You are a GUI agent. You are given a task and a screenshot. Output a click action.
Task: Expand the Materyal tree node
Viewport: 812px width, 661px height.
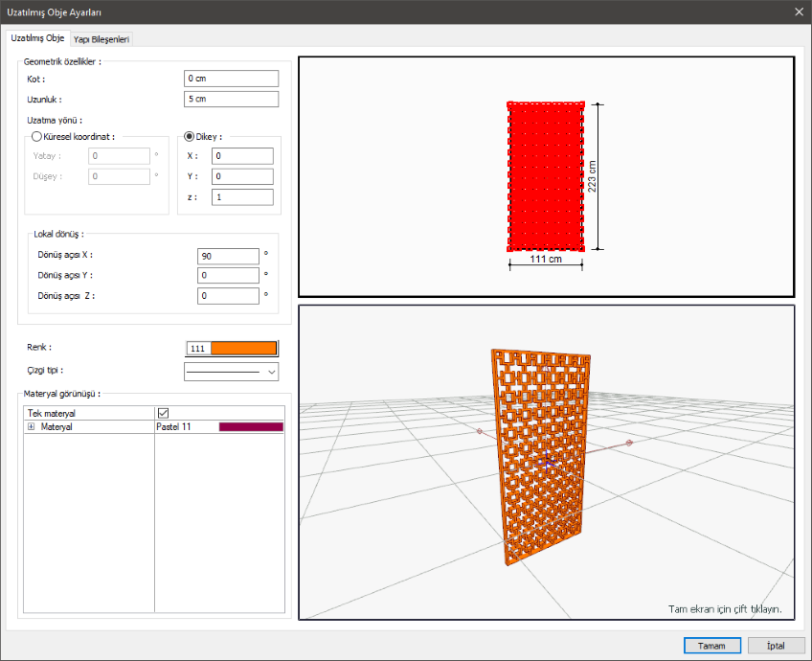31,427
